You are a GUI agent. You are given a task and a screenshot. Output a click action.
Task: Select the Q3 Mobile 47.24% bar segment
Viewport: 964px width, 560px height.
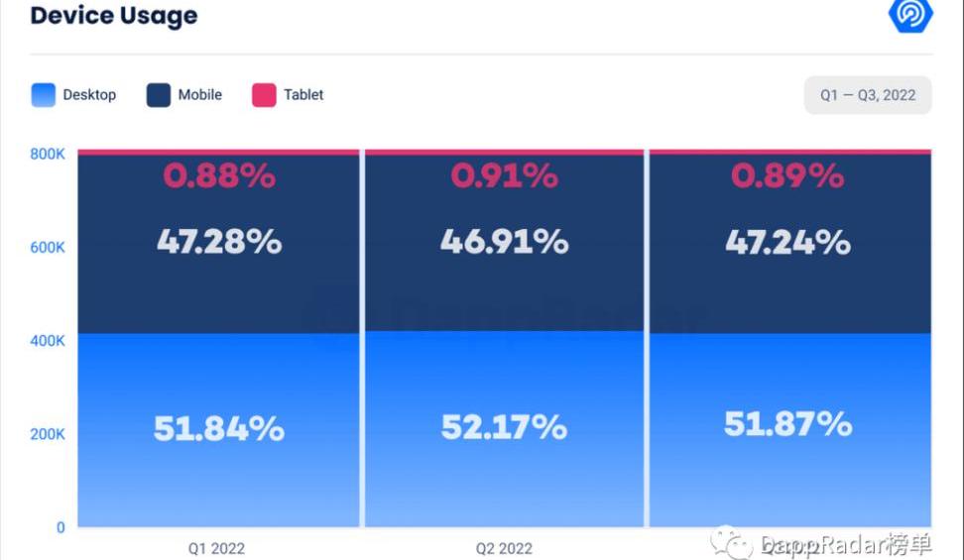click(x=788, y=242)
